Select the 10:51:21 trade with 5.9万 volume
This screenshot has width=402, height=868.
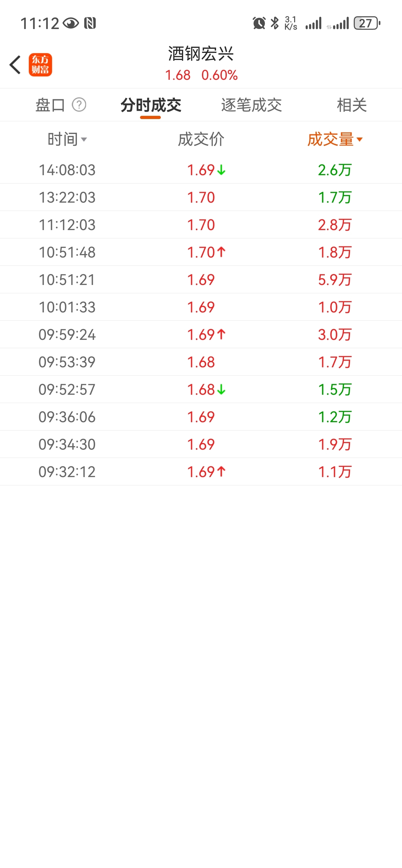pyautogui.click(x=201, y=280)
